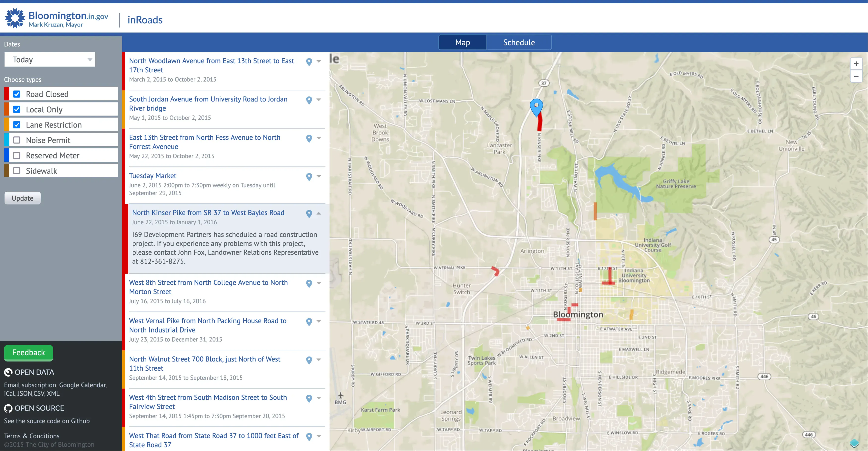Click the location pin for North Woodlawn Avenue
The image size is (868, 451).
(309, 62)
